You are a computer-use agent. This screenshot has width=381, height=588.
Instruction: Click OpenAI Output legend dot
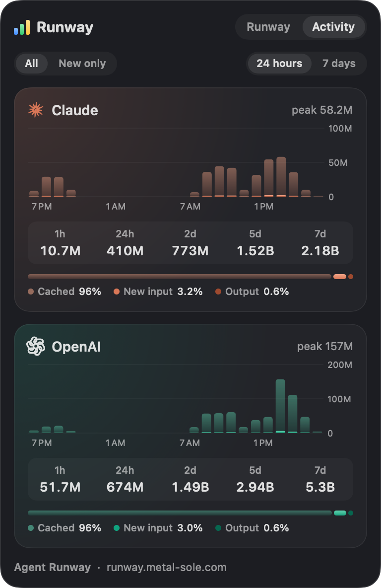tap(218, 527)
